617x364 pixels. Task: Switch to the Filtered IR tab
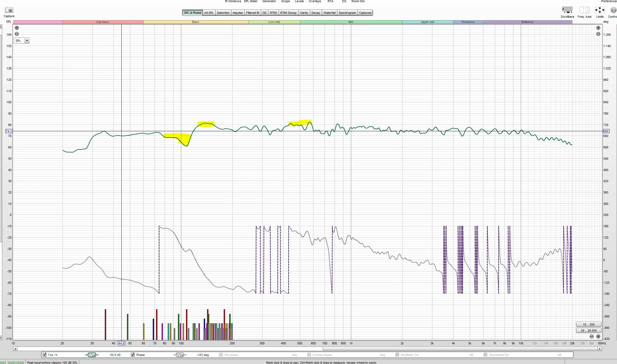[253, 13]
